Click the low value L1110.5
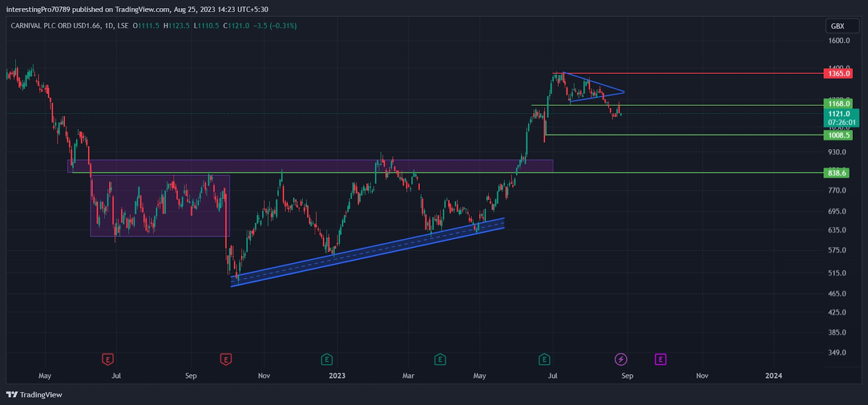This screenshot has height=405, width=868. 207,25
